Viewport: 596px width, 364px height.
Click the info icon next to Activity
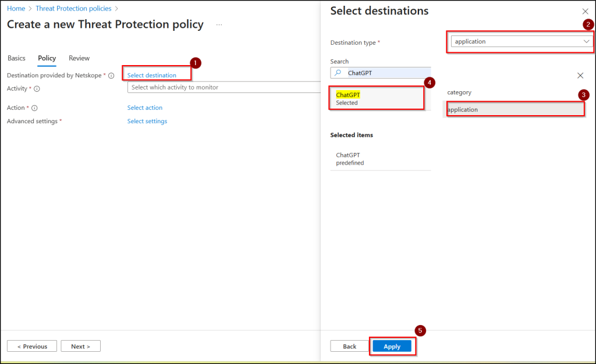pyautogui.click(x=37, y=89)
